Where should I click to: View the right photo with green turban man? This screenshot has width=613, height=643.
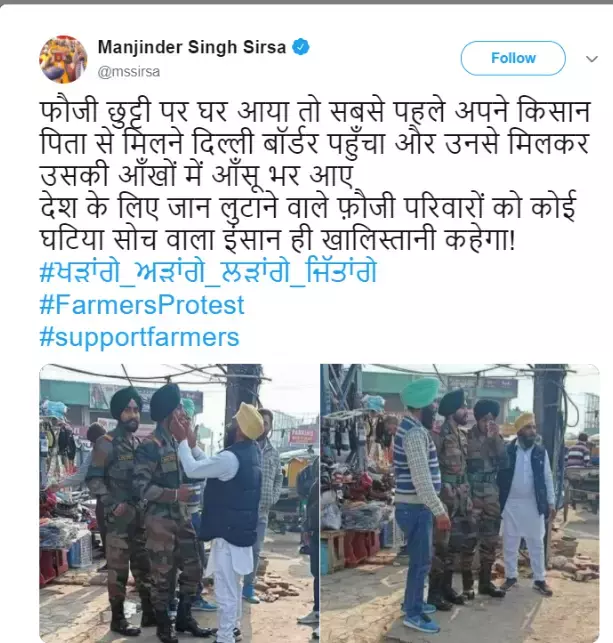[460, 503]
